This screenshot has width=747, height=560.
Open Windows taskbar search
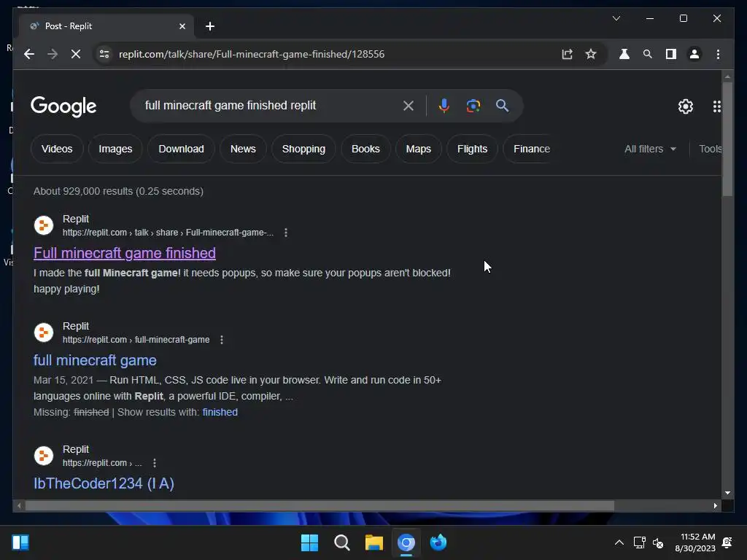(x=342, y=542)
